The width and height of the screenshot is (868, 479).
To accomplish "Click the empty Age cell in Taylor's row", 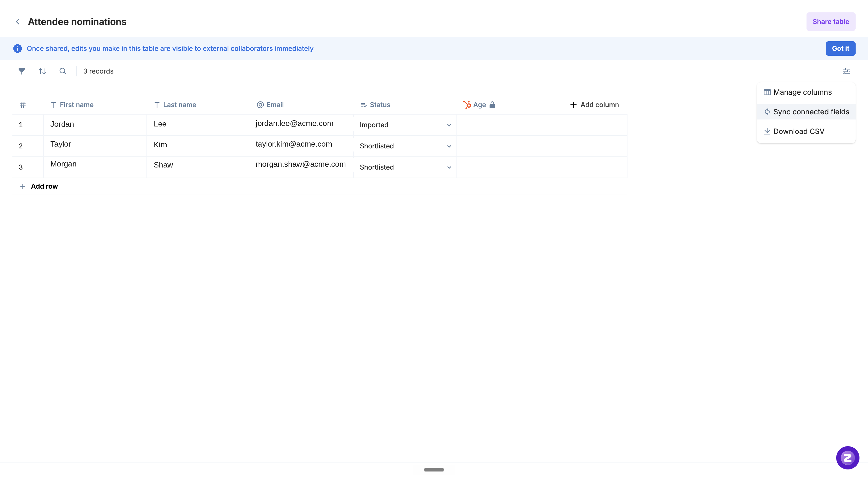I will coord(508,146).
